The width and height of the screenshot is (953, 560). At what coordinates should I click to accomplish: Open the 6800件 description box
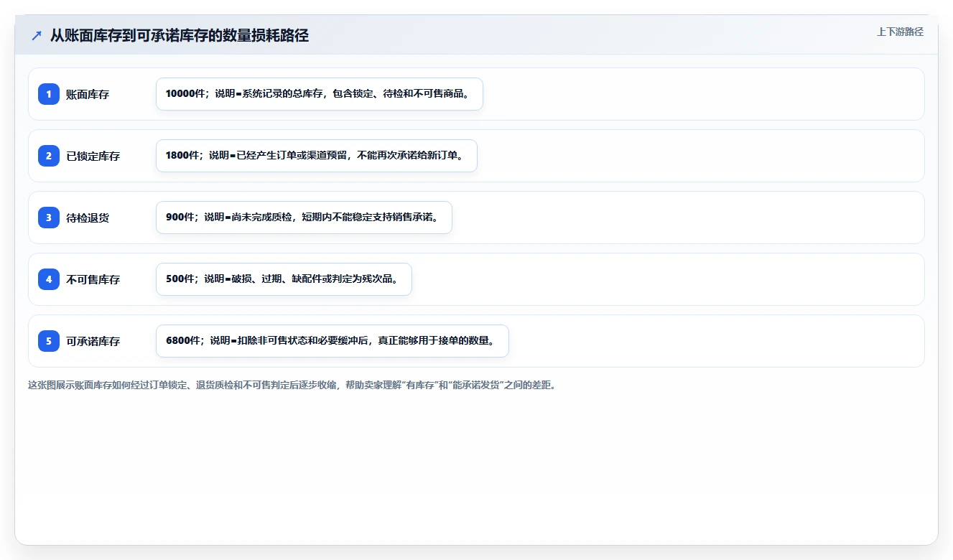coord(333,341)
